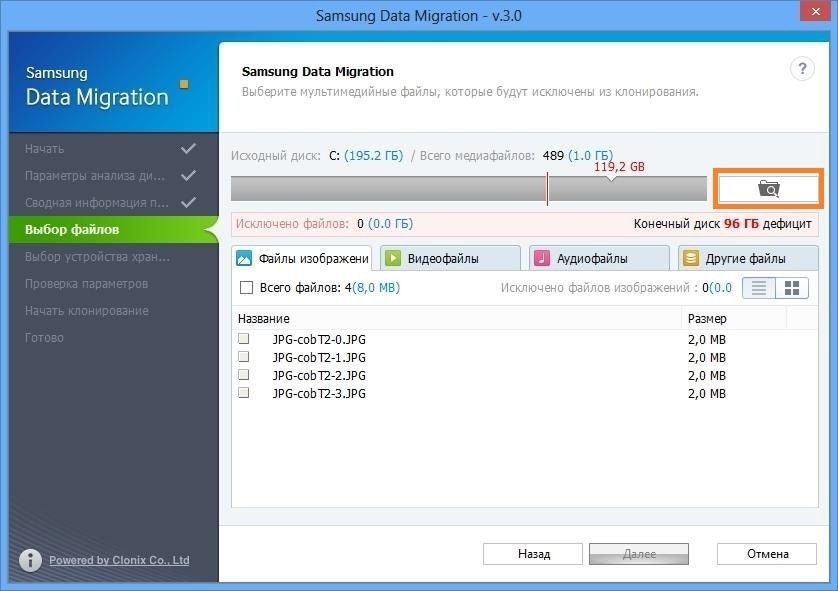The image size is (838, 591).
Task: Check the box for JPG-cobT2-2.JPG
Action: click(x=244, y=375)
